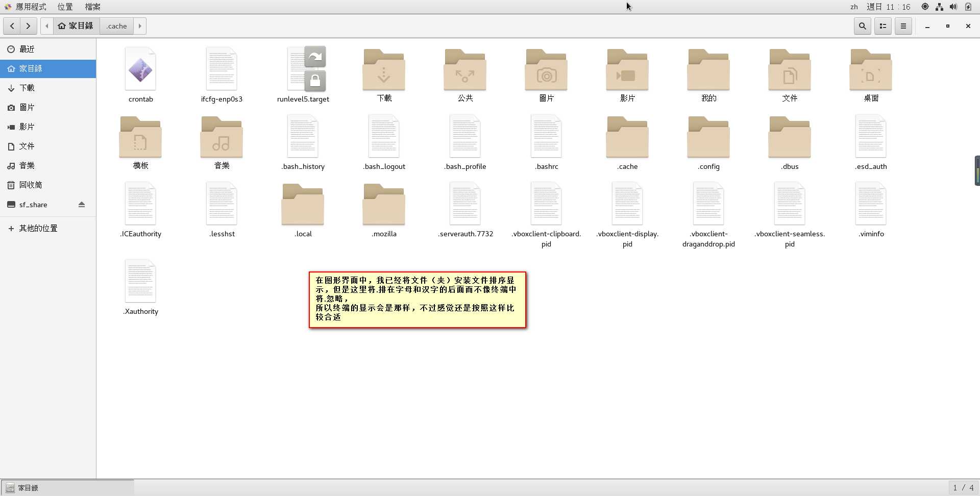The width and height of the screenshot is (980, 496).
Task: Click the 家目錄 path bar button
Action: 76,26
